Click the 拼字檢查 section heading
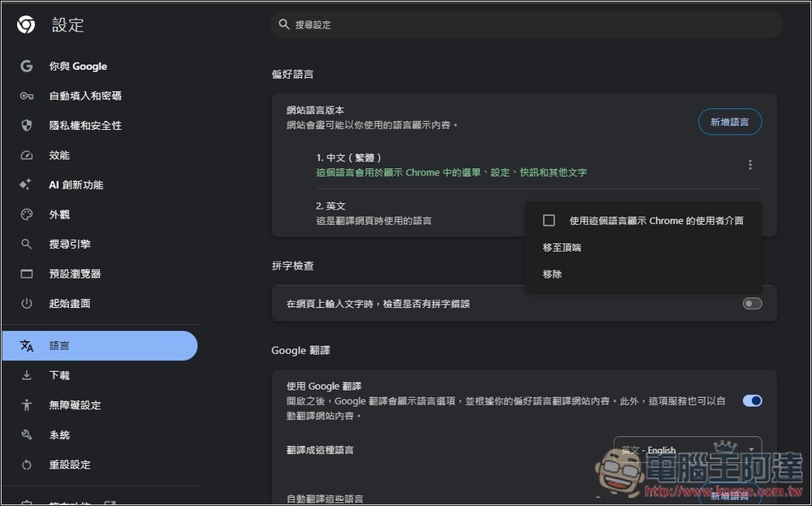 pyautogui.click(x=292, y=266)
